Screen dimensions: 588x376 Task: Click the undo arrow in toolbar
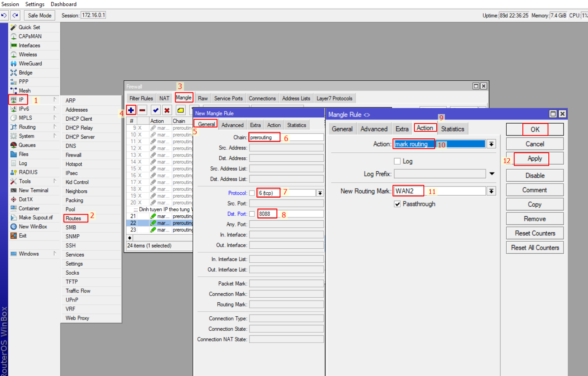tap(4, 15)
